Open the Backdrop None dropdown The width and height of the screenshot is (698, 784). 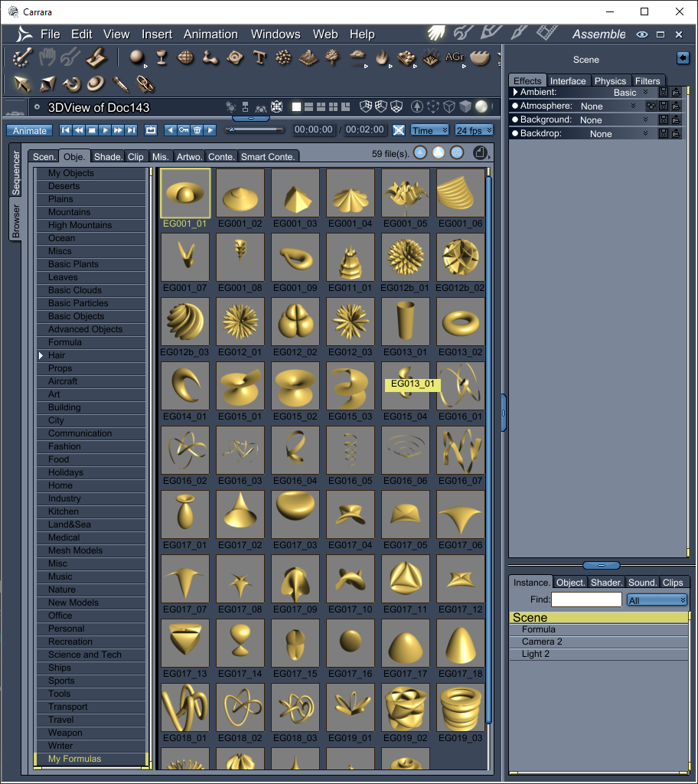pos(618,133)
